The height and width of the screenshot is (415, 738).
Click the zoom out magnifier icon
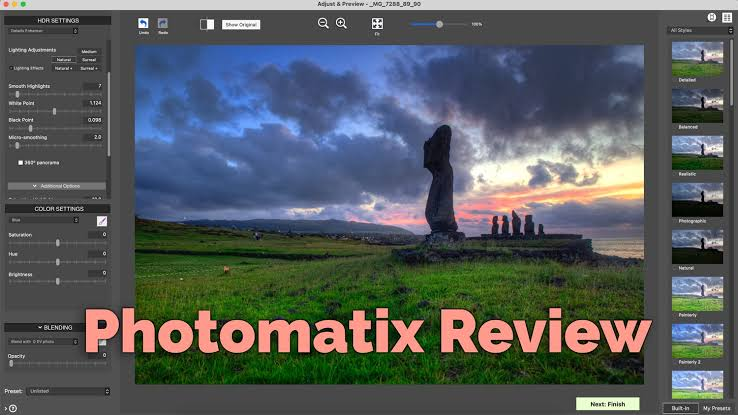click(x=323, y=23)
